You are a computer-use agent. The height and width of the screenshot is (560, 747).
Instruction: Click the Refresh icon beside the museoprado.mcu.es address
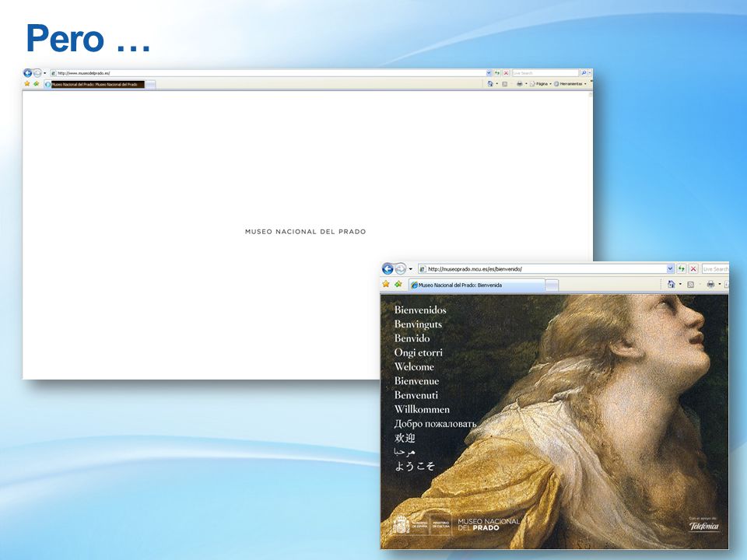click(682, 269)
